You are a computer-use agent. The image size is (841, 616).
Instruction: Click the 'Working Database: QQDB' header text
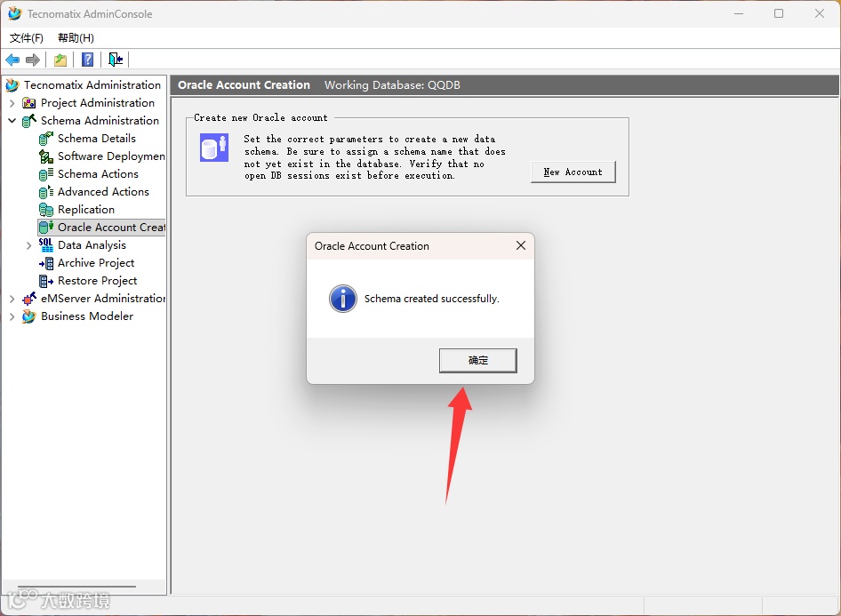pos(392,85)
